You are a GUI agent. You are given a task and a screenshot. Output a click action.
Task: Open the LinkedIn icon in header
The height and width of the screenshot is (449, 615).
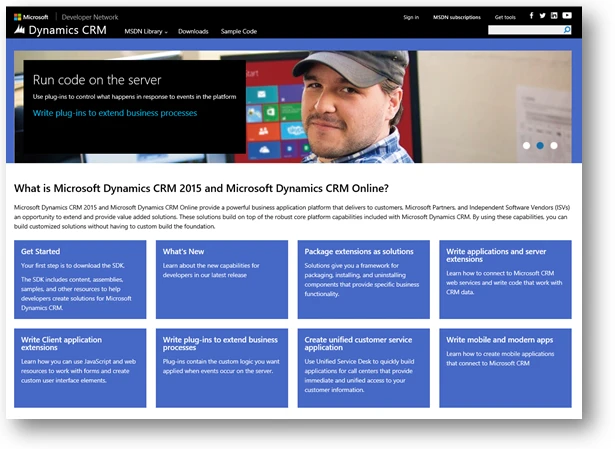click(x=554, y=15)
